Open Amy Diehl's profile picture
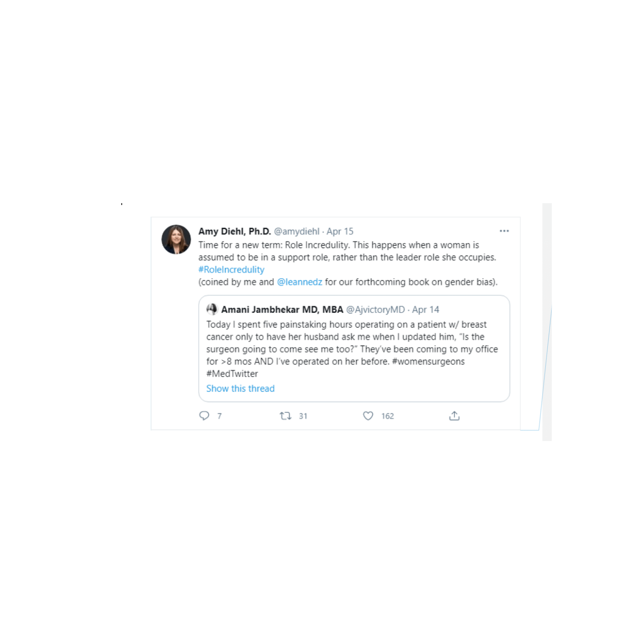 point(176,239)
